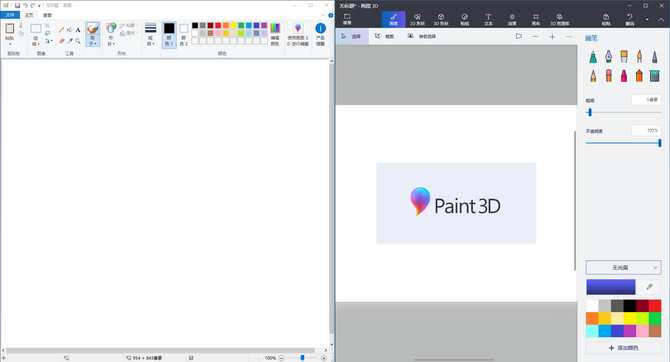This screenshot has width=670, height=362.
Task: Select the Calligraphy pen in Paint 3D
Action: (608, 56)
